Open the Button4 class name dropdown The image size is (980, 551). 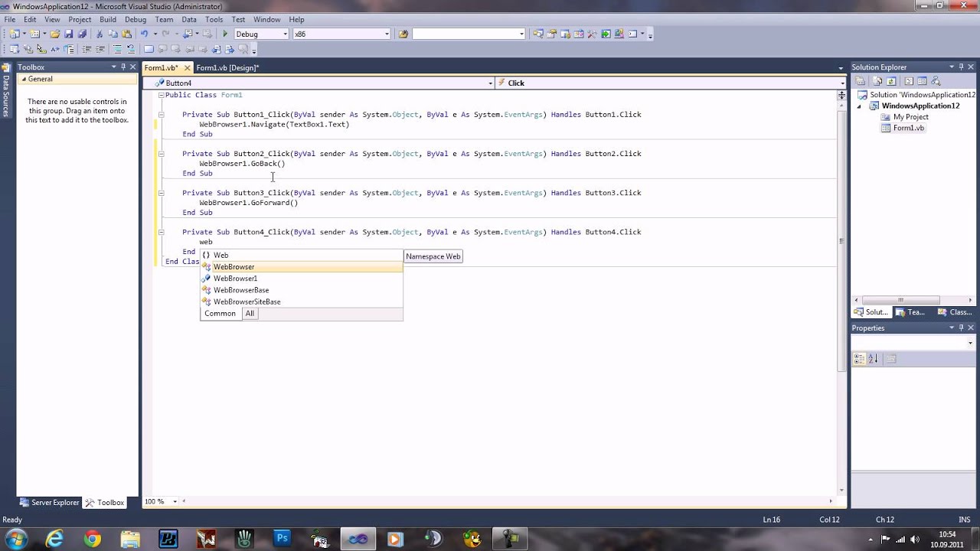(490, 83)
